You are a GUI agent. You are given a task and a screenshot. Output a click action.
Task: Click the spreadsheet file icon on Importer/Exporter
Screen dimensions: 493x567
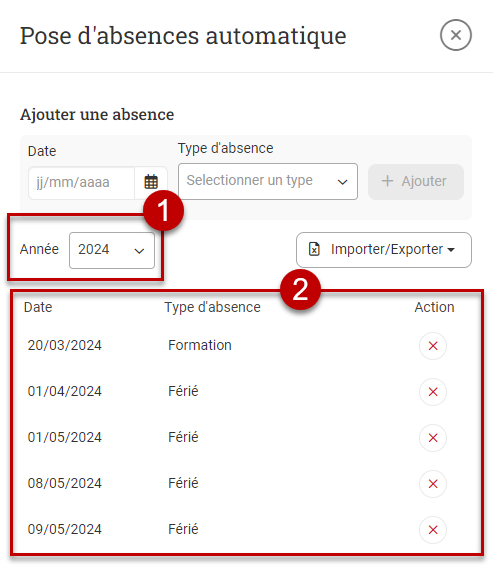pyautogui.click(x=314, y=249)
